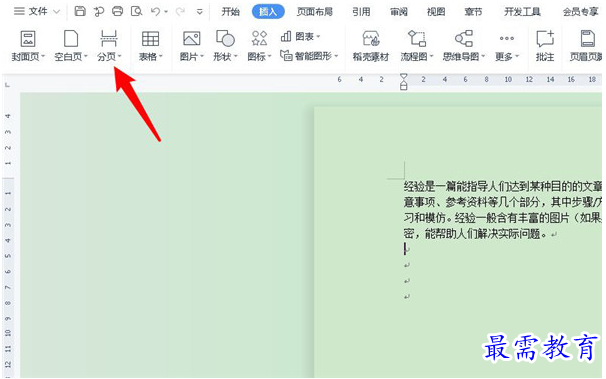This screenshot has height=379, width=606.
Task: Click in the text line starting 习和模仿
Action: pos(502,218)
